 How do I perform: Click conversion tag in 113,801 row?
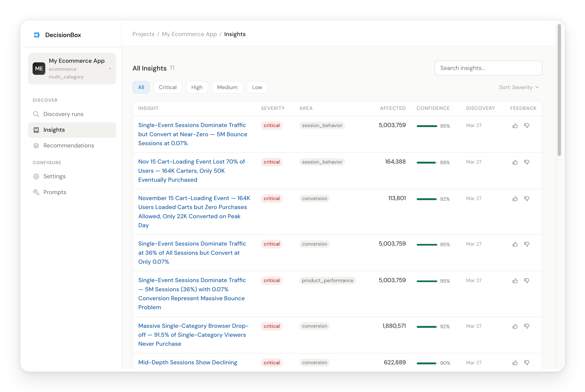click(x=315, y=199)
